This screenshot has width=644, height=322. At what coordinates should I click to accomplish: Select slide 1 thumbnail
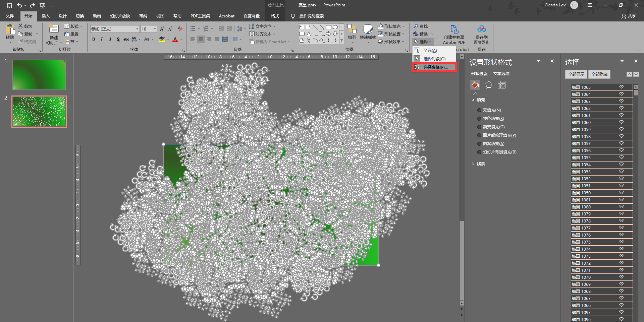pyautogui.click(x=39, y=75)
